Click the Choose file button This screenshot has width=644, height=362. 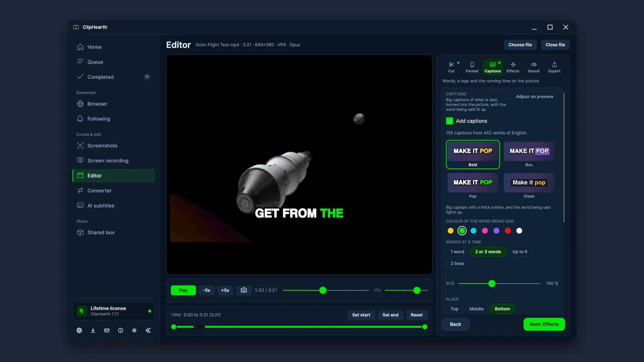(520, 45)
